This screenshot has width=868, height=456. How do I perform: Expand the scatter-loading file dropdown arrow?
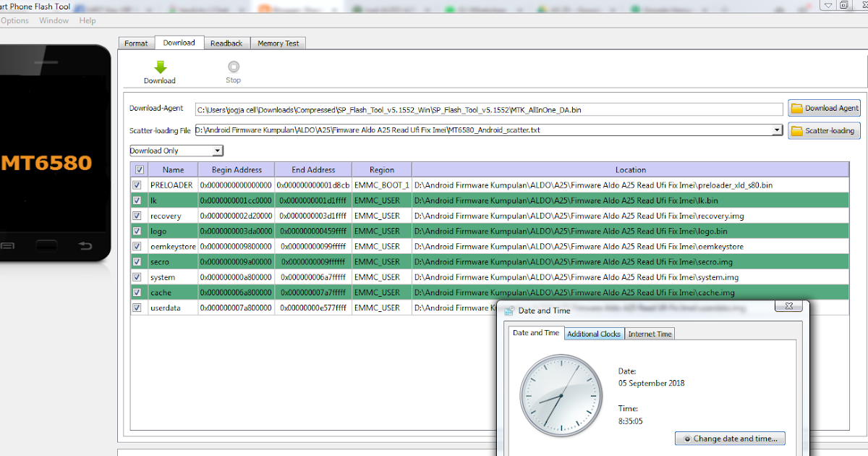[x=778, y=130]
